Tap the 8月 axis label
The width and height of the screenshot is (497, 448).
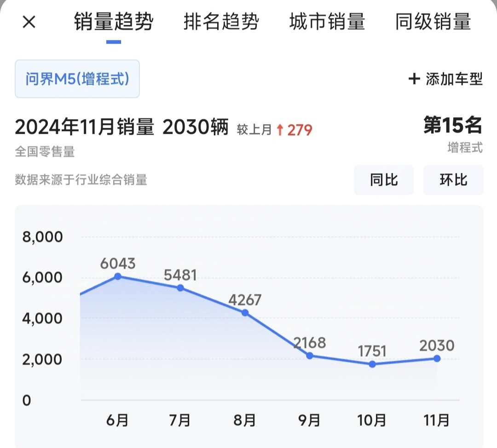245,420
